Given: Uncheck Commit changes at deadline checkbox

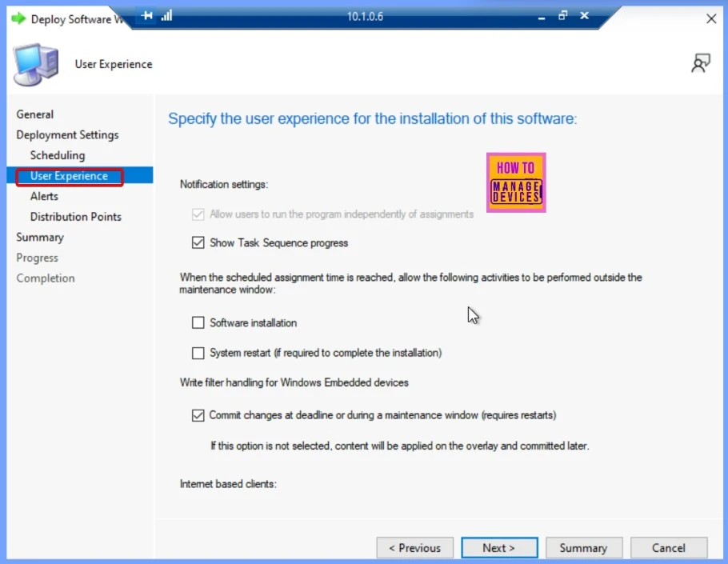Looking at the screenshot, I should [x=198, y=415].
